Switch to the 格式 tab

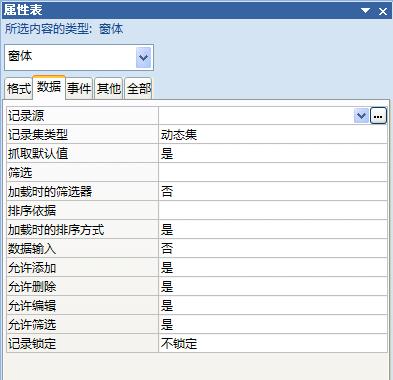(x=19, y=89)
